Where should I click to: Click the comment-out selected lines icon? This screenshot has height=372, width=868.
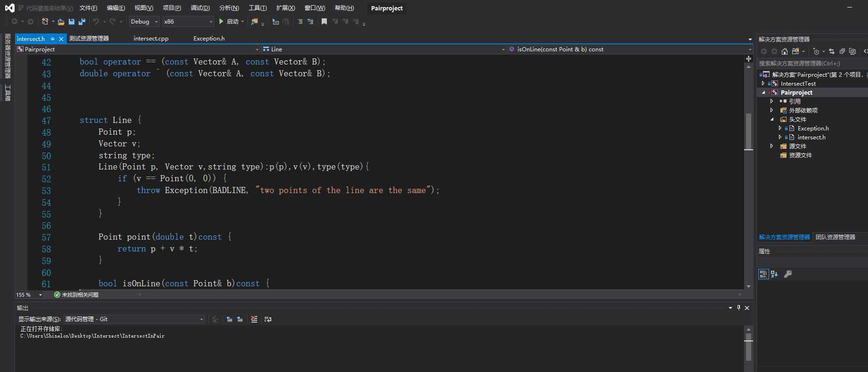(x=300, y=22)
